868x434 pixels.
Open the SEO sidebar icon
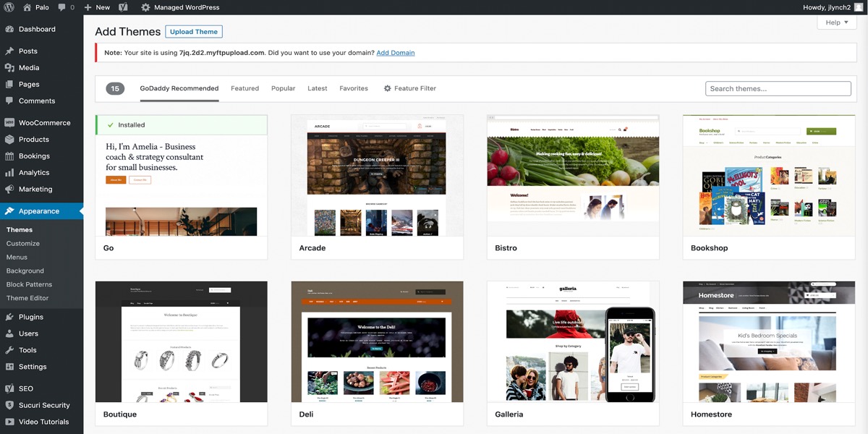[x=9, y=388]
